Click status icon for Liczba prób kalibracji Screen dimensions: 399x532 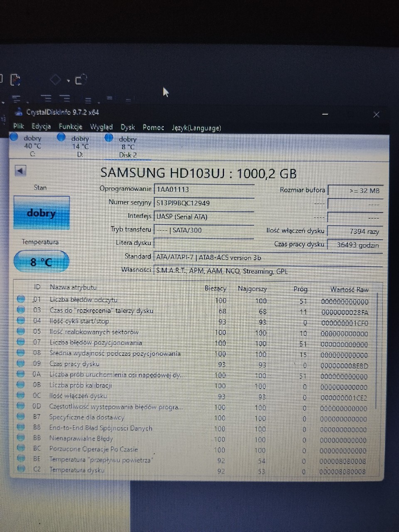21,385
